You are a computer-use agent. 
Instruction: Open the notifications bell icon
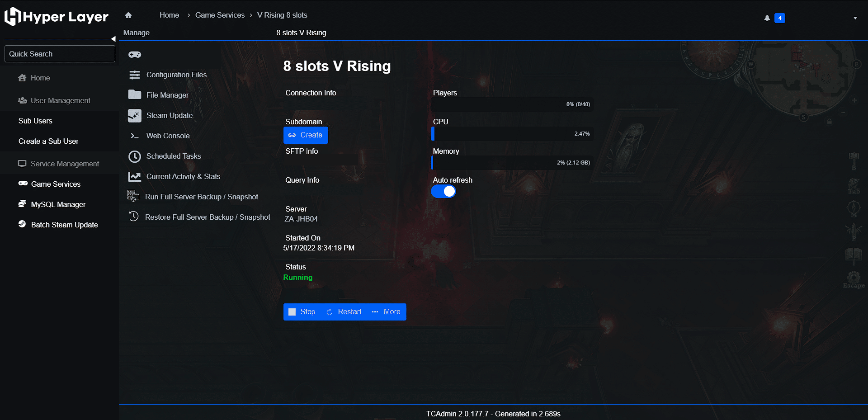pyautogui.click(x=767, y=18)
